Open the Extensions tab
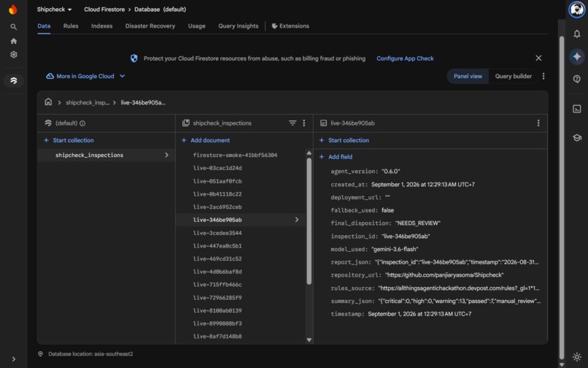 tap(290, 26)
